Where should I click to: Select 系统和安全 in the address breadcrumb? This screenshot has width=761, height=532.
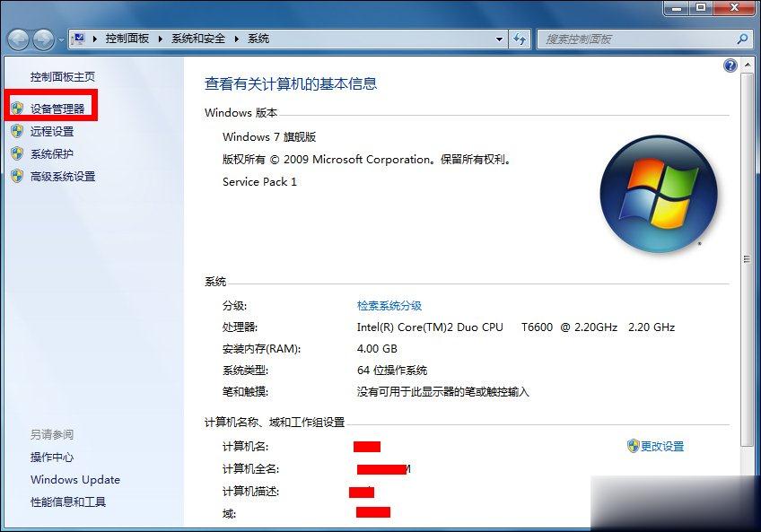pos(198,39)
